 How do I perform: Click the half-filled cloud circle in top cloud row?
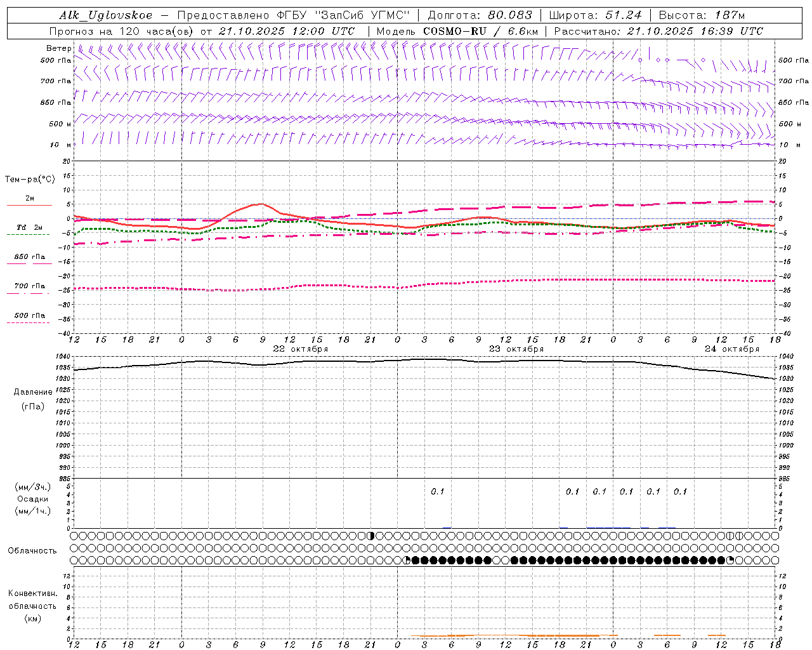pyautogui.click(x=372, y=536)
